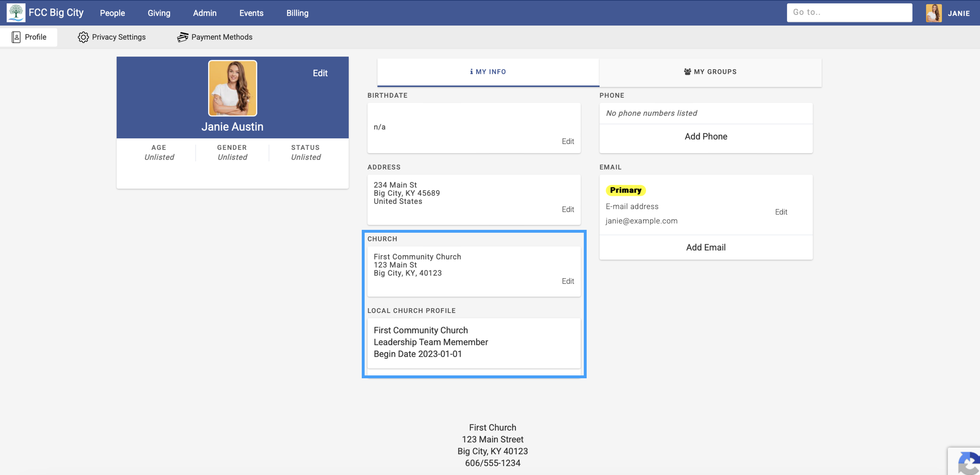
Task: Open the Giving menu
Action: 159,13
